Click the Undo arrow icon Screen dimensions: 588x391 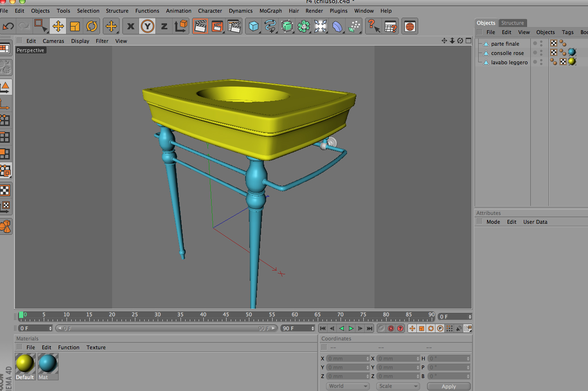click(8, 27)
